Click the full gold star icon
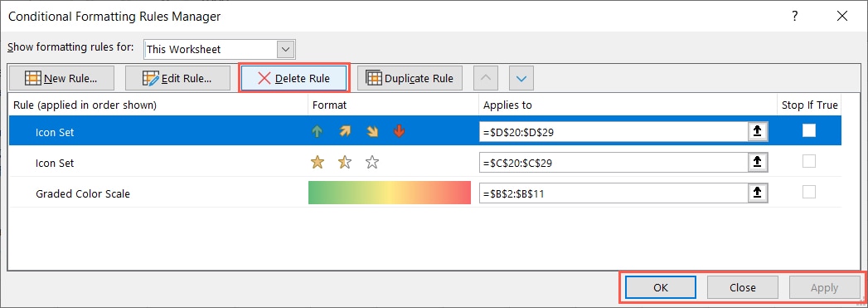 click(x=318, y=163)
